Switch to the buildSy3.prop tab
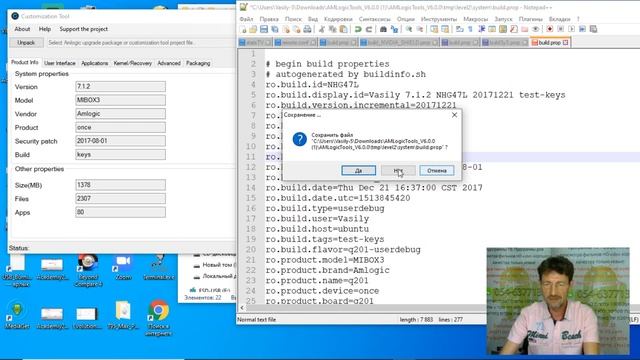640x360 pixels. (505, 42)
